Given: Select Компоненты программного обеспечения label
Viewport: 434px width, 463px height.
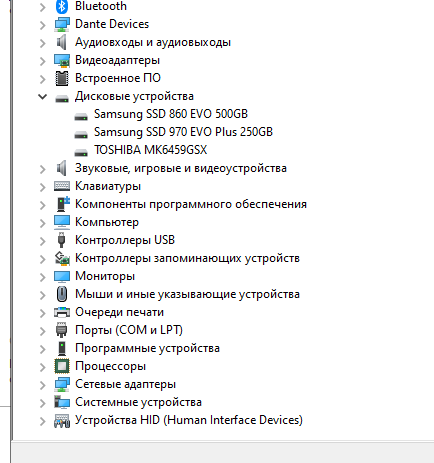Looking at the screenshot, I should pyautogui.click(x=191, y=204).
